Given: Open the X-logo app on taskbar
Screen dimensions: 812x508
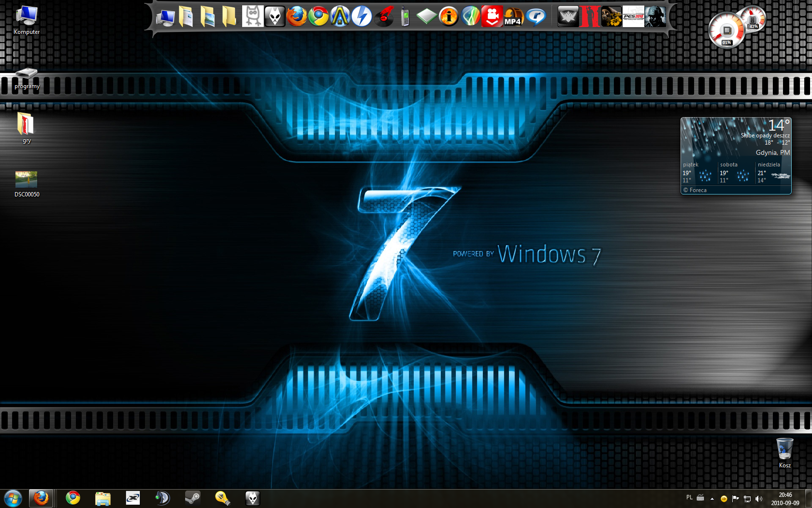Looking at the screenshot, I should 133,498.
